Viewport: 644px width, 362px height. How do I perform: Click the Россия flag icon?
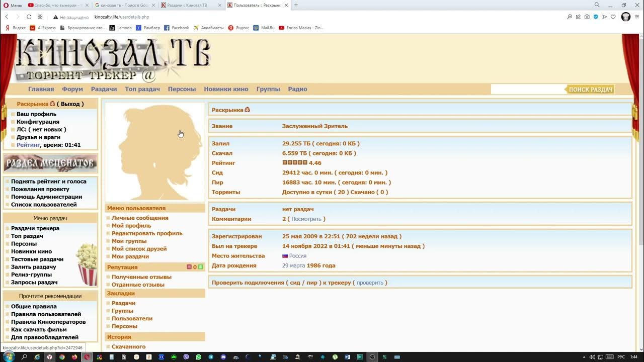[x=285, y=256]
